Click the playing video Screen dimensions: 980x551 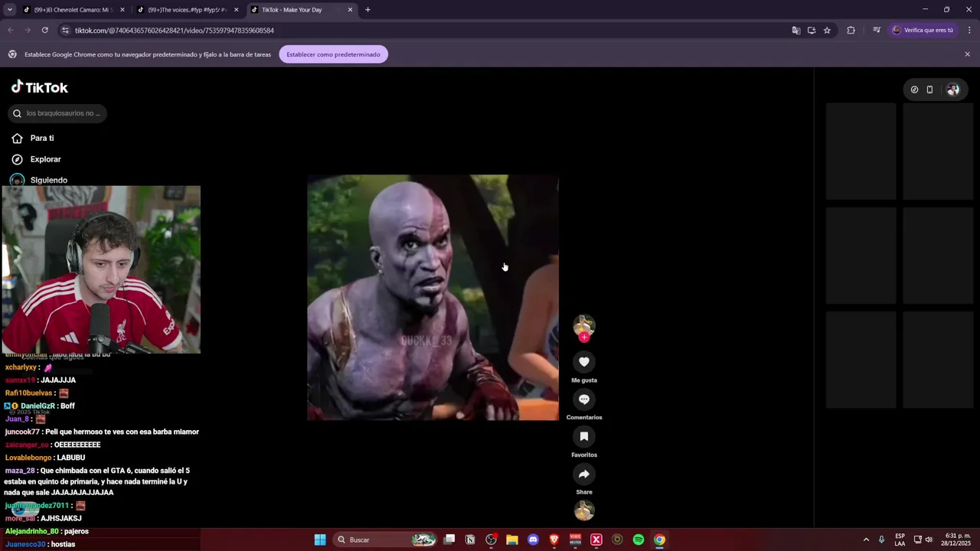pyautogui.click(x=433, y=297)
